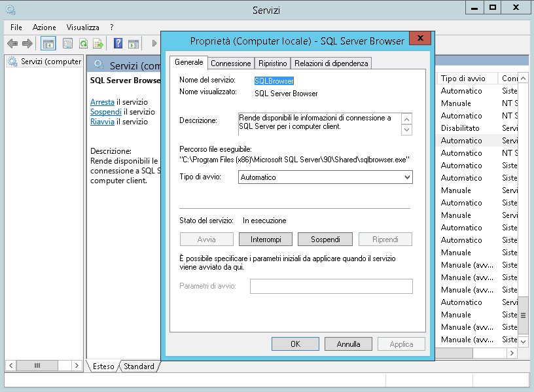534x392 pixels.
Task: Open the properties sheet toolbar icon
Action: pos(68,44)
